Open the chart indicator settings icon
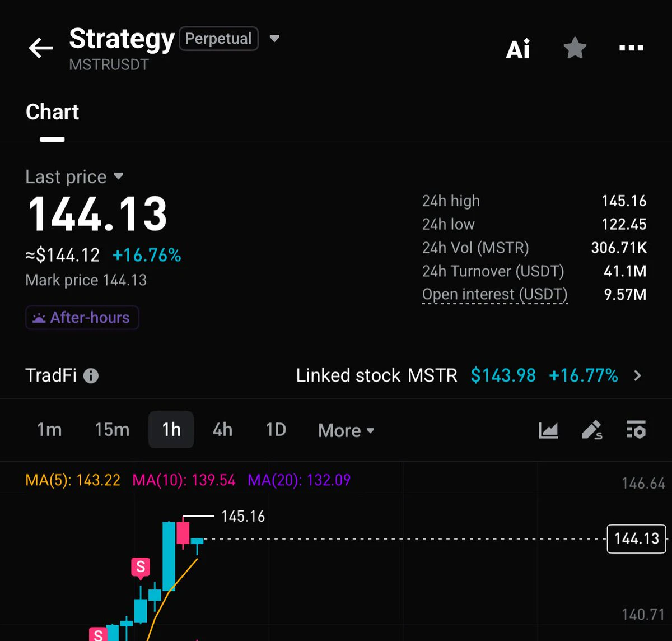This screenshot has width=672, height=641. point(636,430)
